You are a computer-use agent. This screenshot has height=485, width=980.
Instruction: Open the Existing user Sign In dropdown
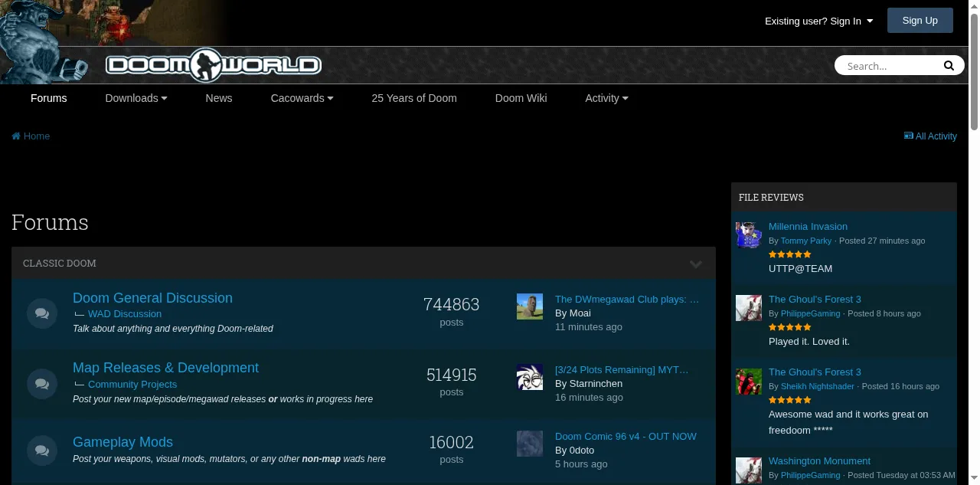(x=818, y=21)
